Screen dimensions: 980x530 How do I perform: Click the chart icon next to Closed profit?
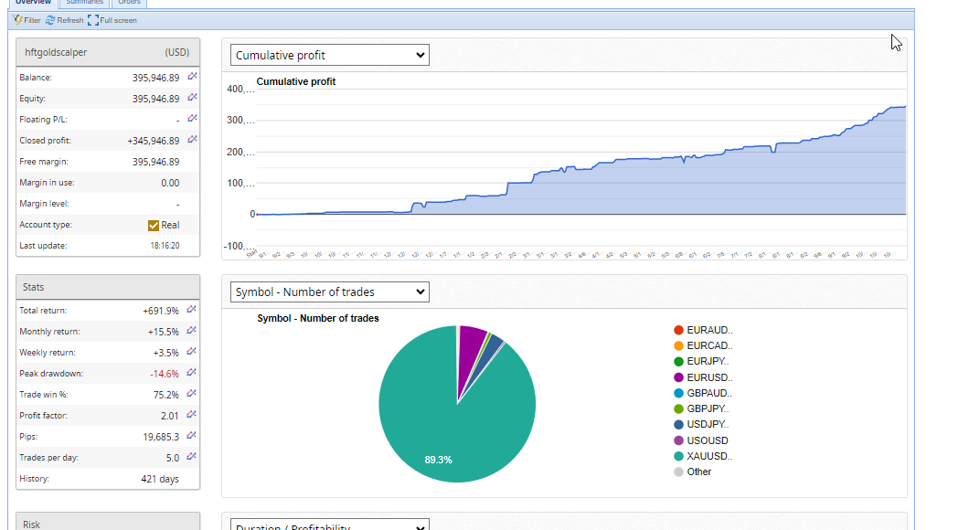click(192, 140)
